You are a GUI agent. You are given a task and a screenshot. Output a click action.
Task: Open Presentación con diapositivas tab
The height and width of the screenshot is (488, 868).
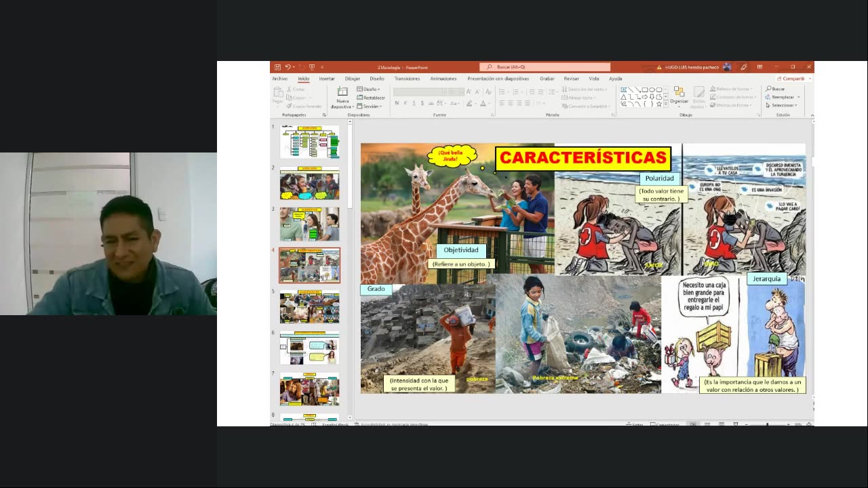coord(498,79)
